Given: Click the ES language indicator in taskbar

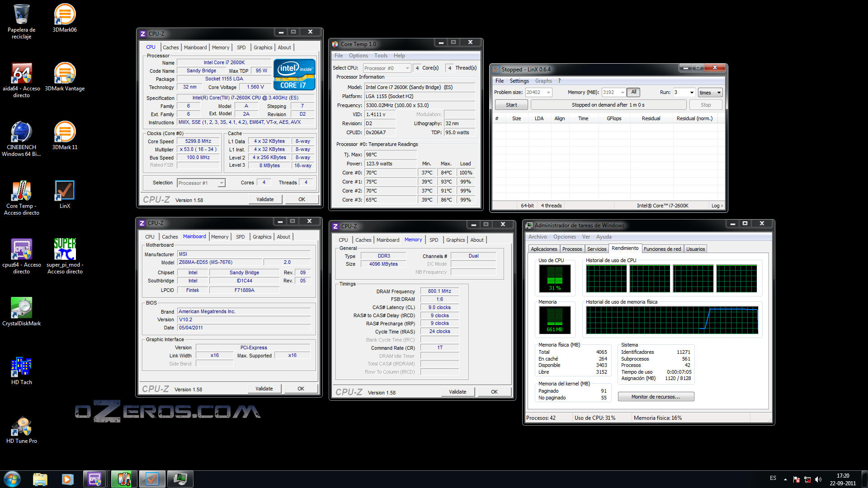Looking at the screenshot, I should pos(773,478).
